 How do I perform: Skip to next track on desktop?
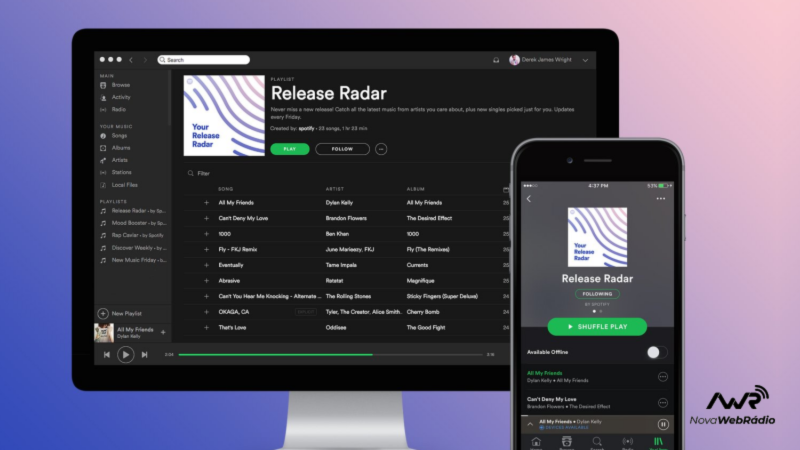(x=144, y=355)
